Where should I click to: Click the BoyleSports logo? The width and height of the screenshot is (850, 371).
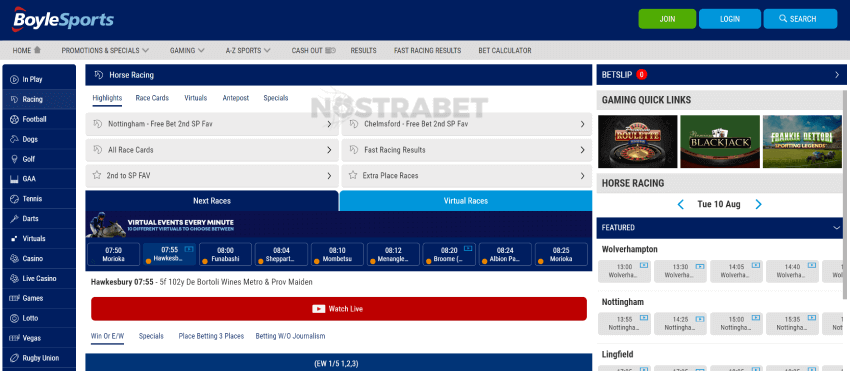pos(63,20)
